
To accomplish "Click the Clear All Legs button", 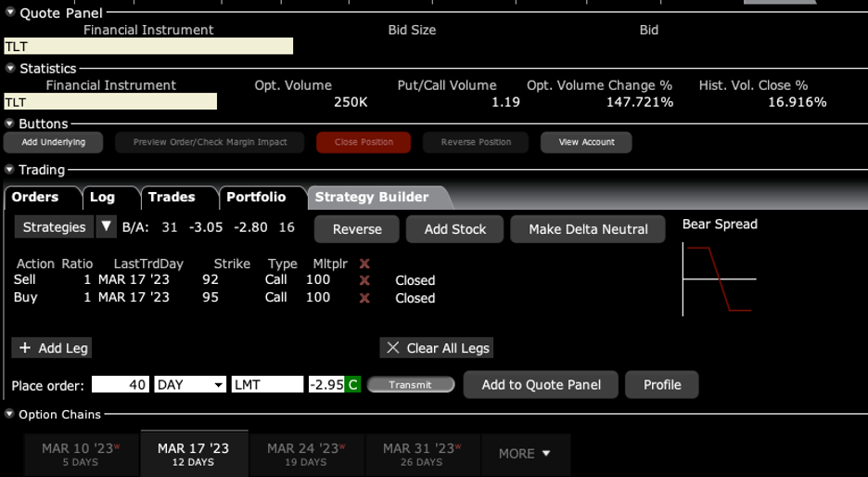I will [x=437, y=348].
